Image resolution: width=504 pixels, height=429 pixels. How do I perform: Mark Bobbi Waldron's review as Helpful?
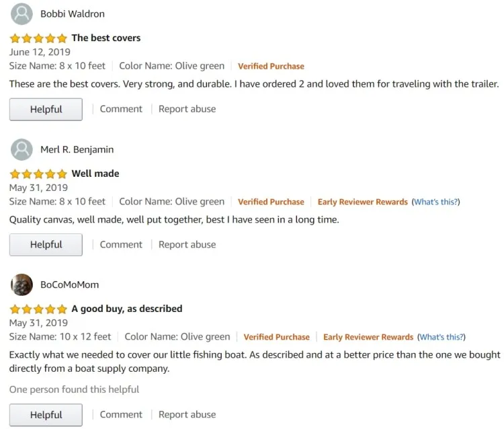[x=46, y=110]
